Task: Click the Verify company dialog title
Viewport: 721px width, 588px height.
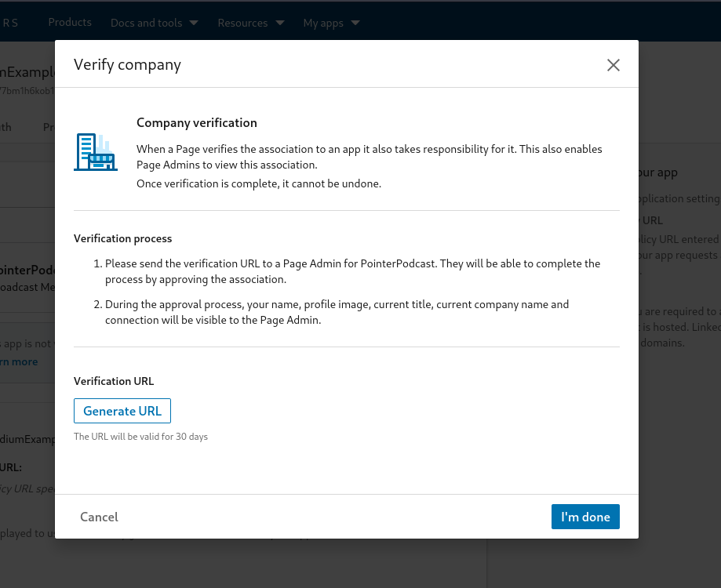Action: click(x=127, y=64)
